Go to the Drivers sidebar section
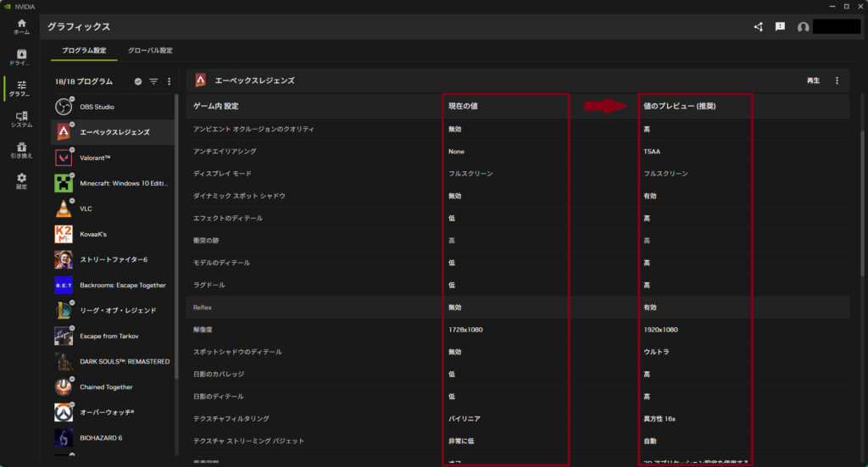The image size is (868, 467). [21, 58]
